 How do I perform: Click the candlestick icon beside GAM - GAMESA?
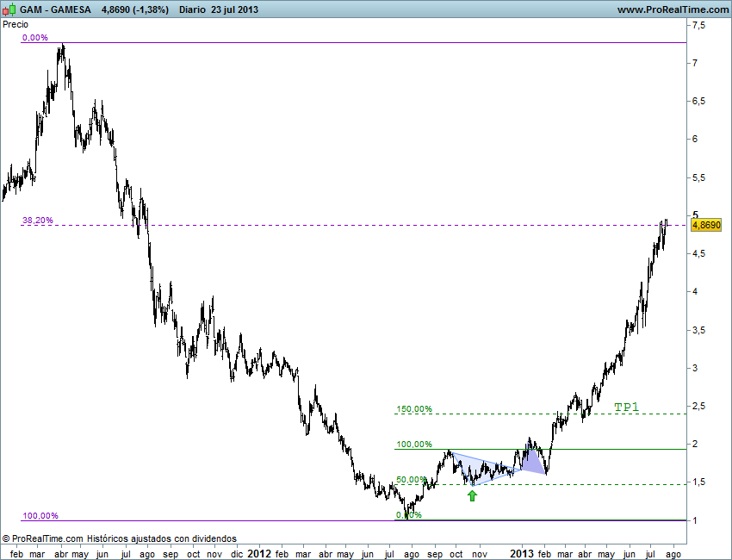(x=9, y=9)
